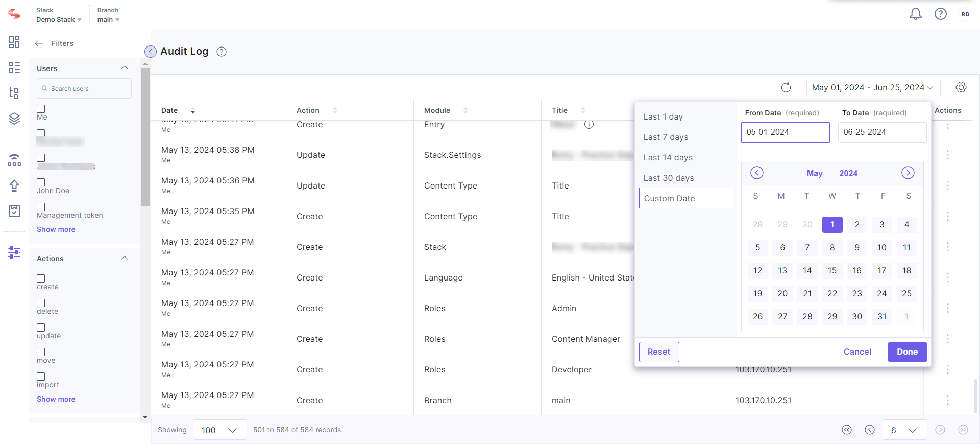Open the rows per page 100 dropdown
Image resolution: width=980 pixels, height=444 pixels.
click(x=219, y=430)
